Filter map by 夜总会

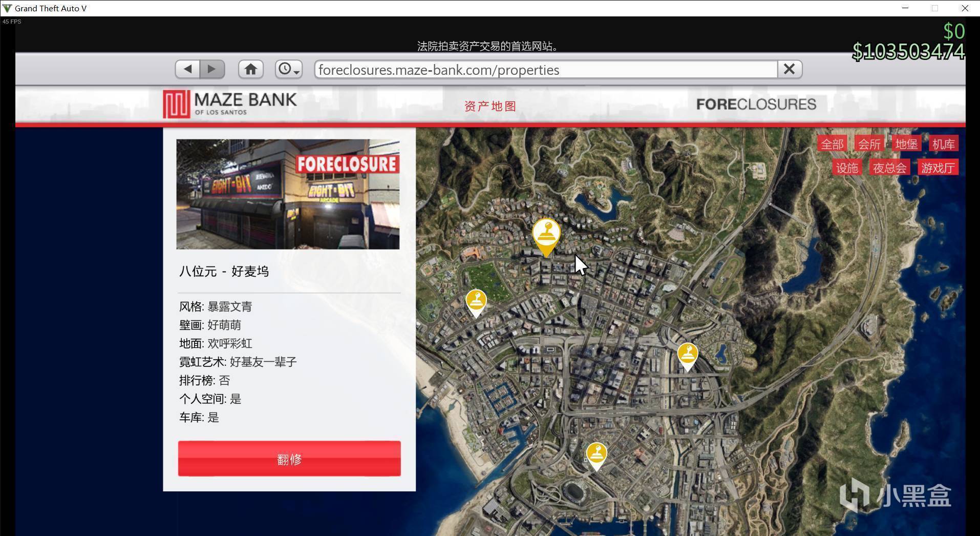[889, 168]
